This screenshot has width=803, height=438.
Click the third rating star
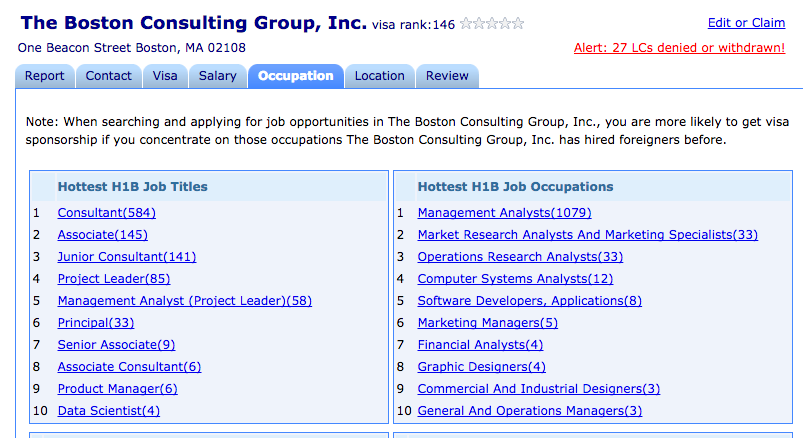492,23
